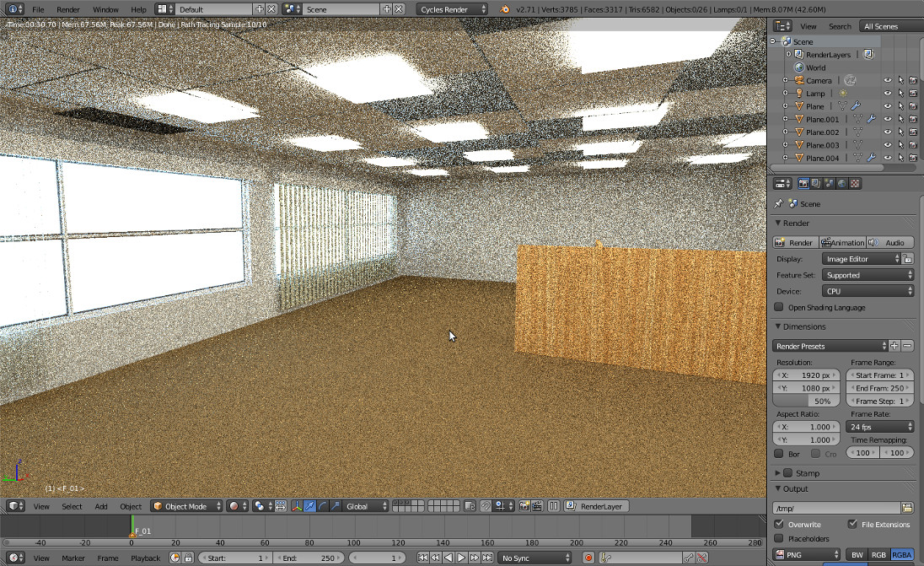Screen dimensions: 924x566
Task: Select the Render properties tab icon
Action: 803,184
